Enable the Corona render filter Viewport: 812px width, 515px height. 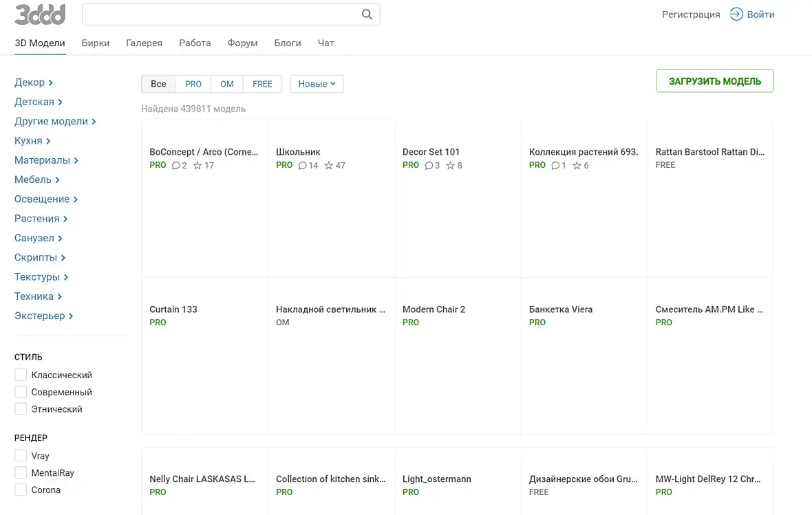pos(21,490)
